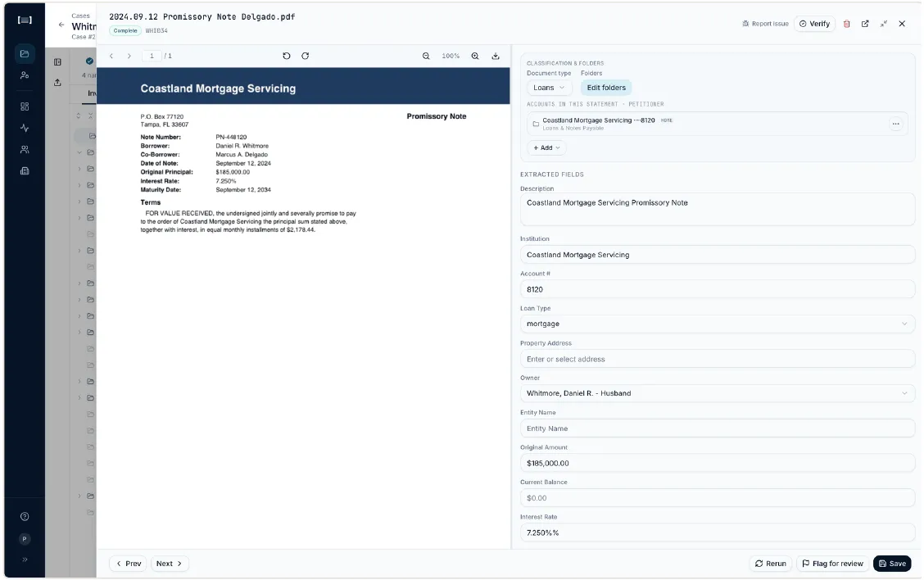Image resolution: width=924 pixels, height=580 pixels.
Task: Collapse the document viewer icon
Action: click(x=883, y=24)
